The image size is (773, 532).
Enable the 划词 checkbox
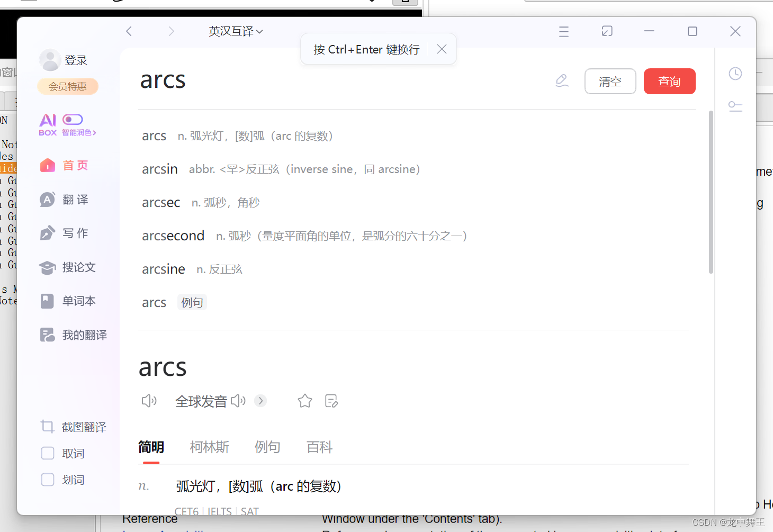pyautogui.click(x=48, y=480)
